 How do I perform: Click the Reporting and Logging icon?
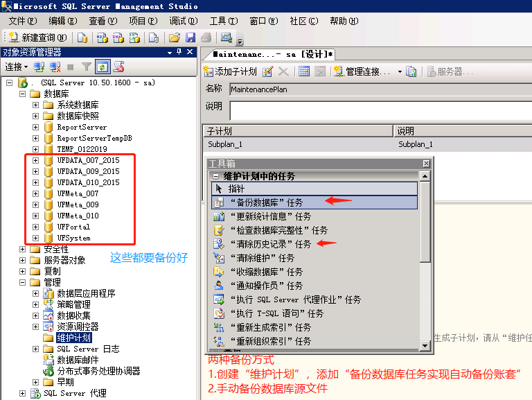[411, 71]
